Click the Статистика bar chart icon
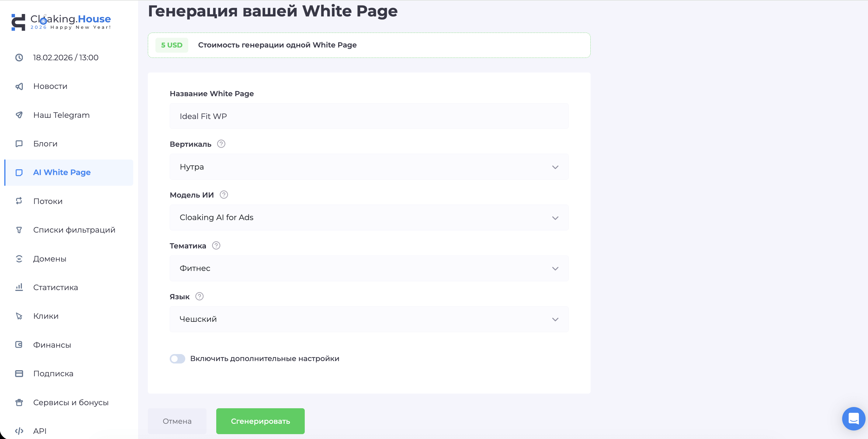This screenshot has height=439, width=868. (x=19, y=287)
